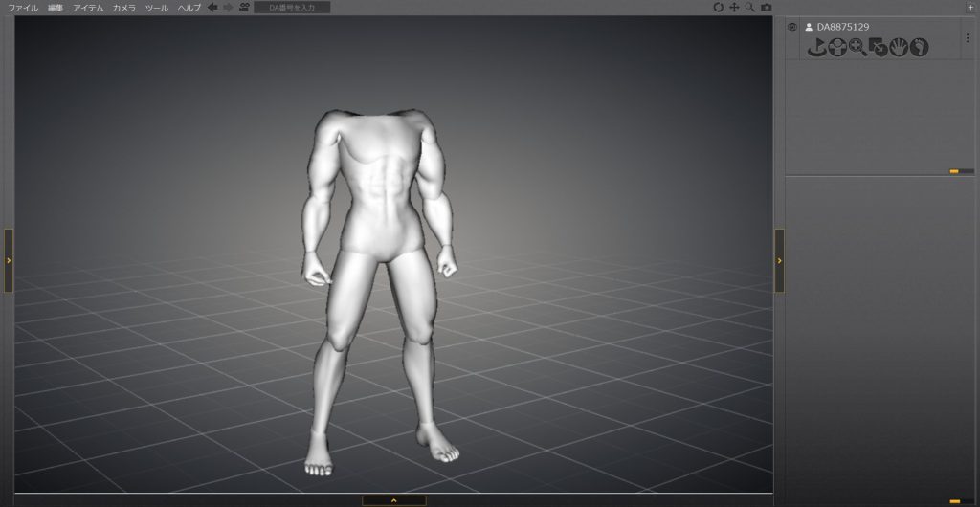Click the foot pose icon for DA8875129
The image size is (980, 507).
tap(919, 47)
